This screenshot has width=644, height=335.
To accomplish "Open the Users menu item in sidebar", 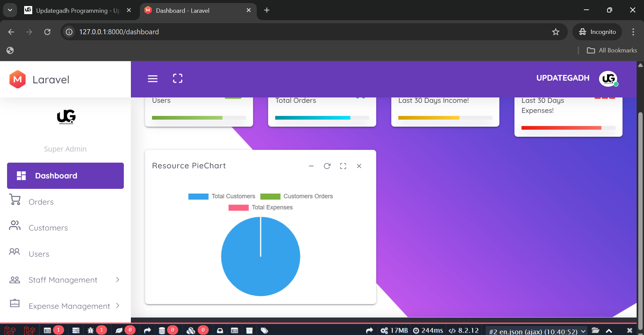I will 65,254.
